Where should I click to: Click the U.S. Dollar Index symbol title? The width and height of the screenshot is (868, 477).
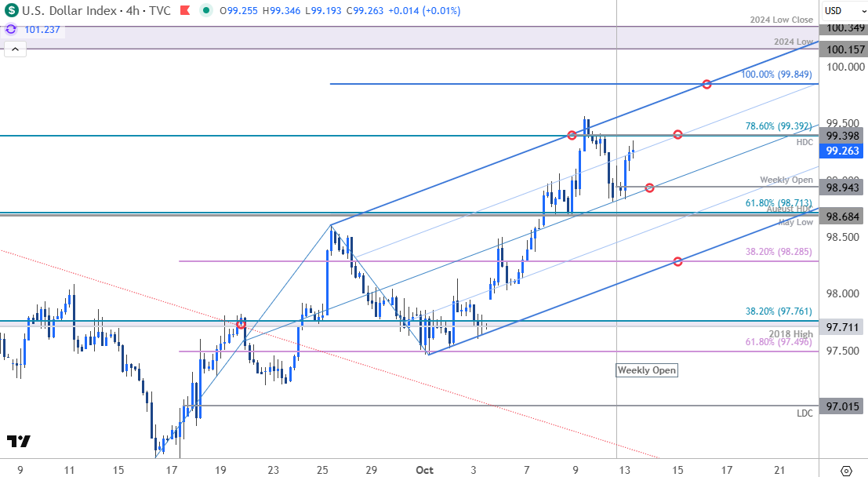point(70,10)
